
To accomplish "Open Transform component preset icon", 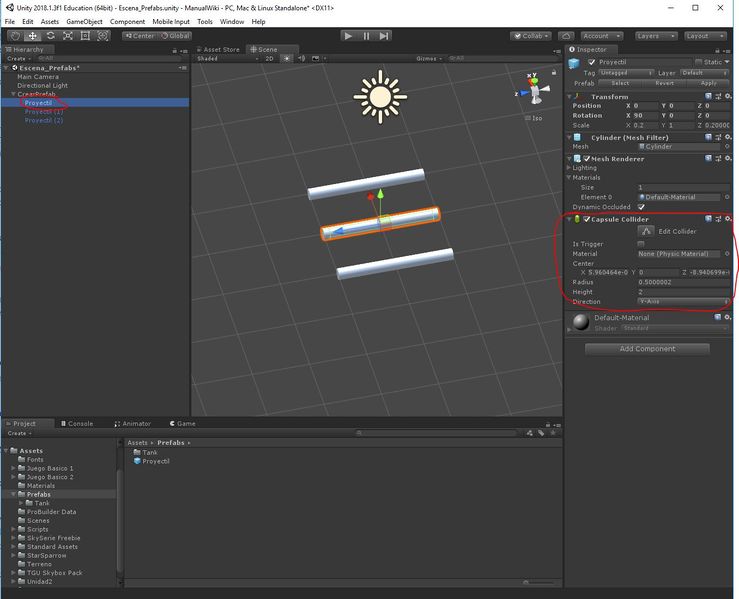I will [718, 96].
